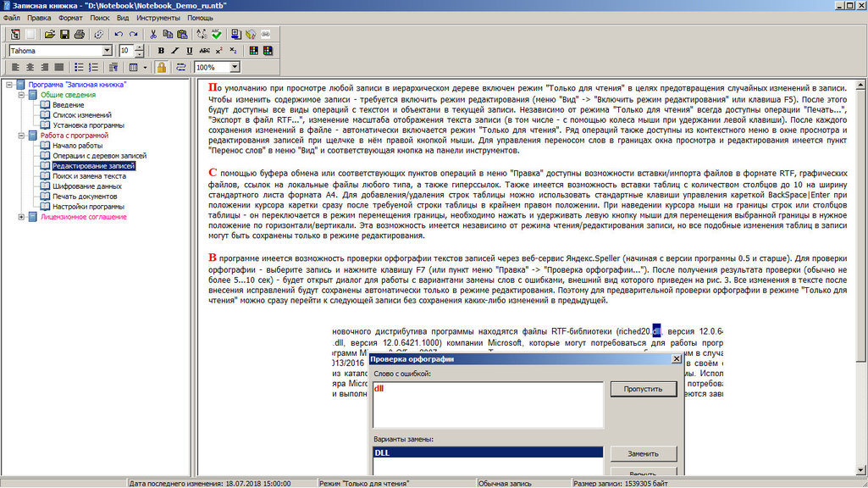Click the Cut scissors icon
Screen dimensions: 868x488
coord(153,35)
